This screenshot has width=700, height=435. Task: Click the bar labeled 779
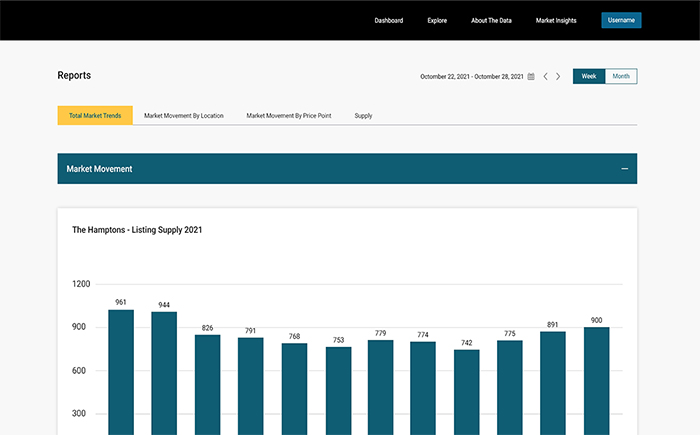[x=380, y=388]
